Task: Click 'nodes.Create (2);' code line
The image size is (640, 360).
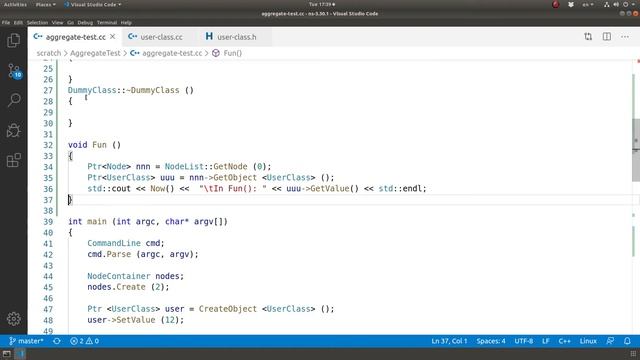Action: tap(128, 287)
